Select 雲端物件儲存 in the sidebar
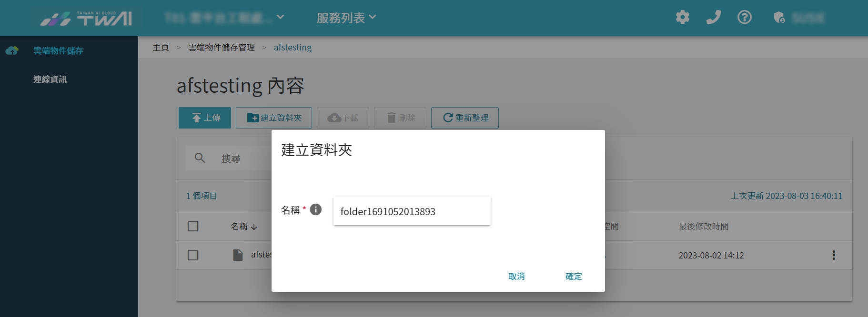Screen dimensions: 868x317 coord(58,50)
